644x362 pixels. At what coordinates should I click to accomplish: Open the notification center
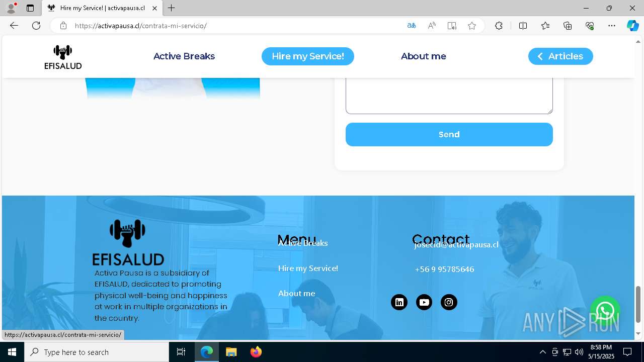(x=627, y=352)
